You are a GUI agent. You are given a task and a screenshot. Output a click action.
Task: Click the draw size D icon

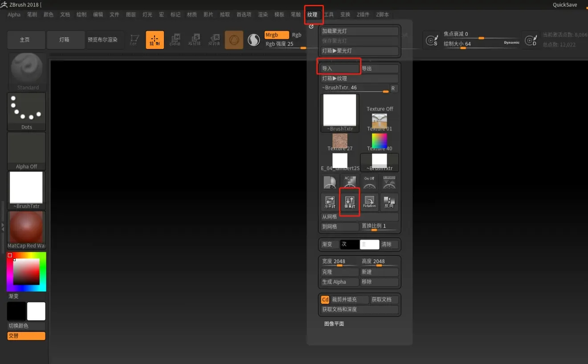531,40
